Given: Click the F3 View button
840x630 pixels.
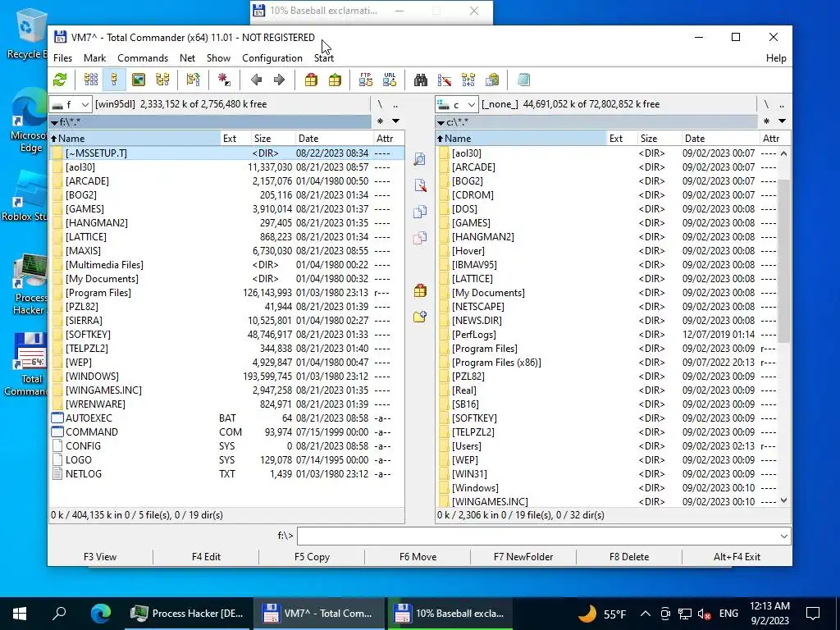Looking at the screenshot, I should click(100, 557).
